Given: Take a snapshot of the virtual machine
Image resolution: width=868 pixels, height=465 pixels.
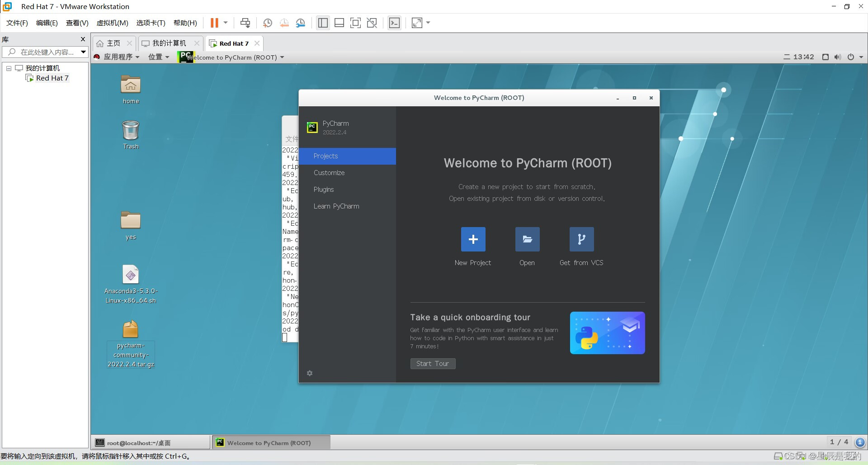Looking at the screenshot, I should pyautogui.click(x=268, y=23).
